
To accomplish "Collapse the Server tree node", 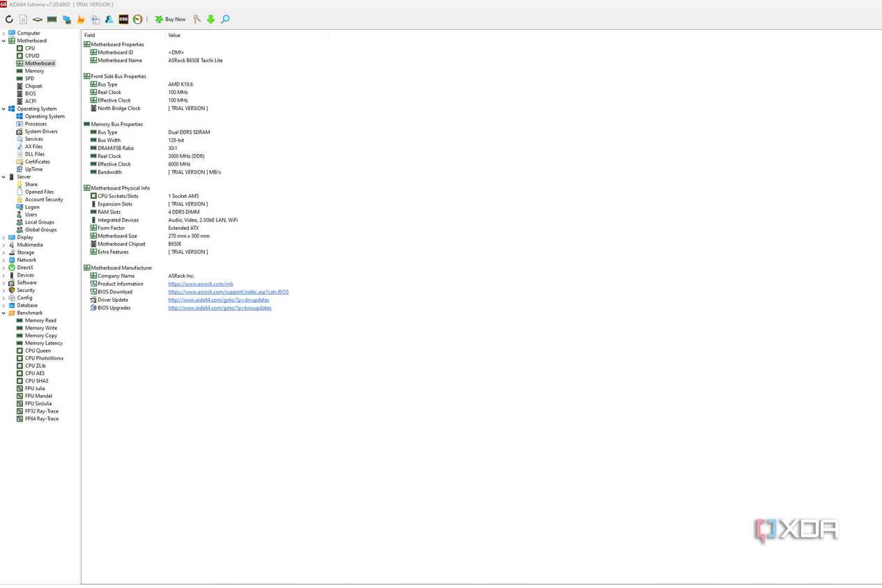I will point(3,177).
